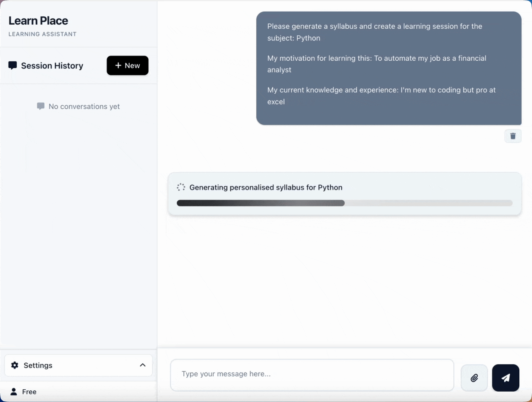The height and width of the screenshot is (402, 532).
Task: Click the Learning Assistant subtitle
Action: [42, 34]
